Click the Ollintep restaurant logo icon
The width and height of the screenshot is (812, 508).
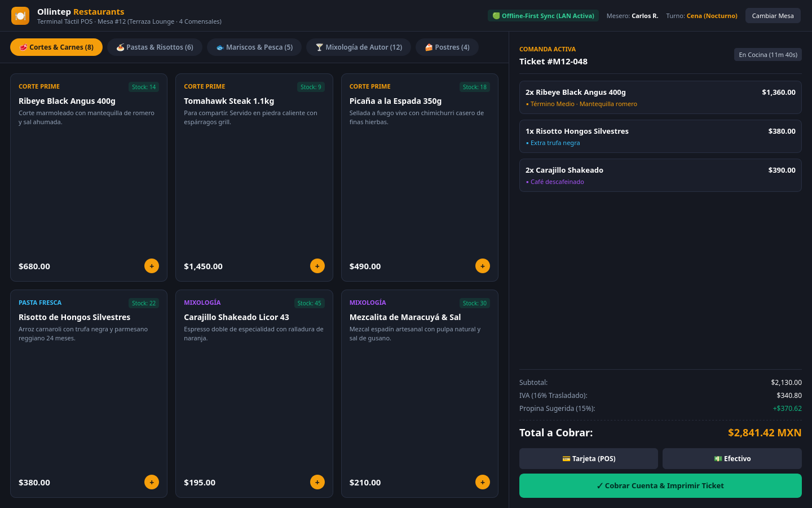click(20, 16)
